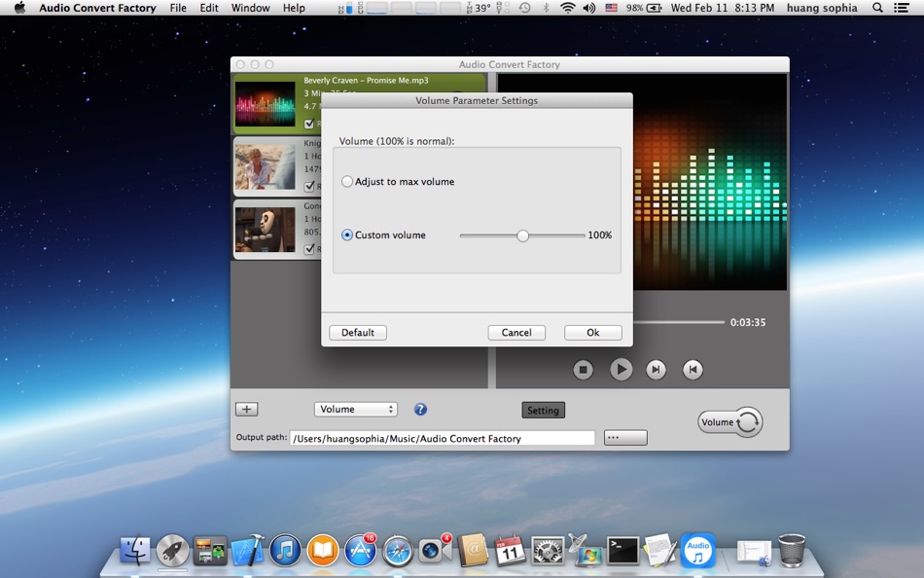The height and width of the screenshot is (578, 924).
Task: Click the date and time display
Action: click(723, 8)
